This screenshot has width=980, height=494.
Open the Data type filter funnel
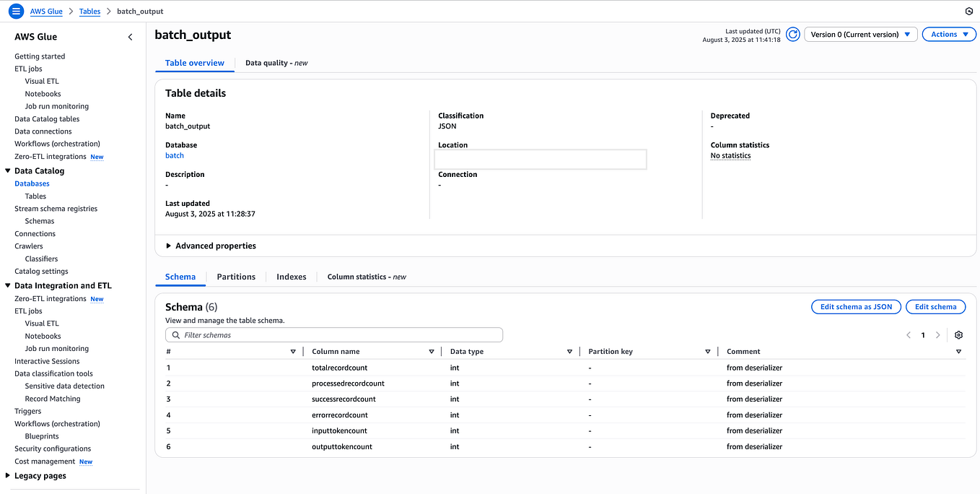click(x=569, y=351)
